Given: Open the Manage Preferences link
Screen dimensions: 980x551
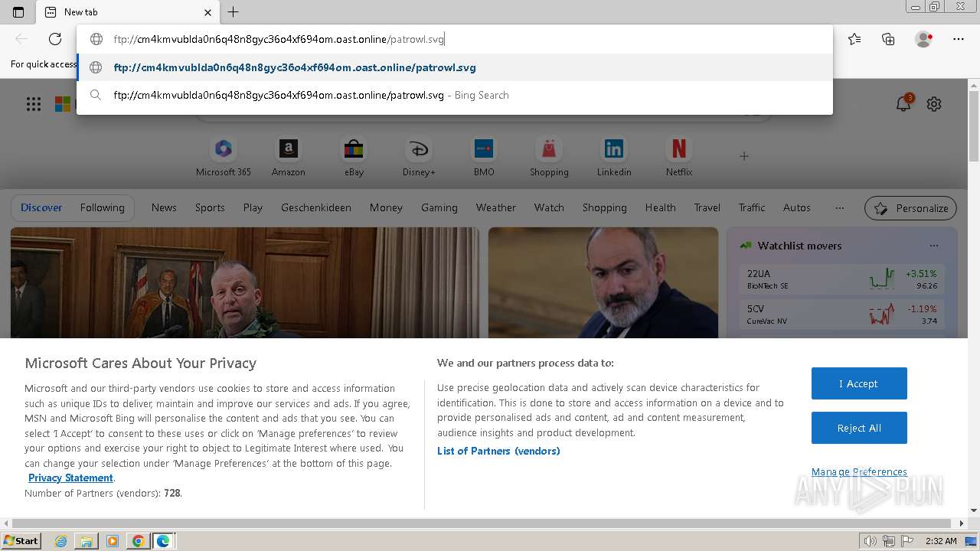Looking at the screenshot, I should pyautogui.click(x=859, y=471).
